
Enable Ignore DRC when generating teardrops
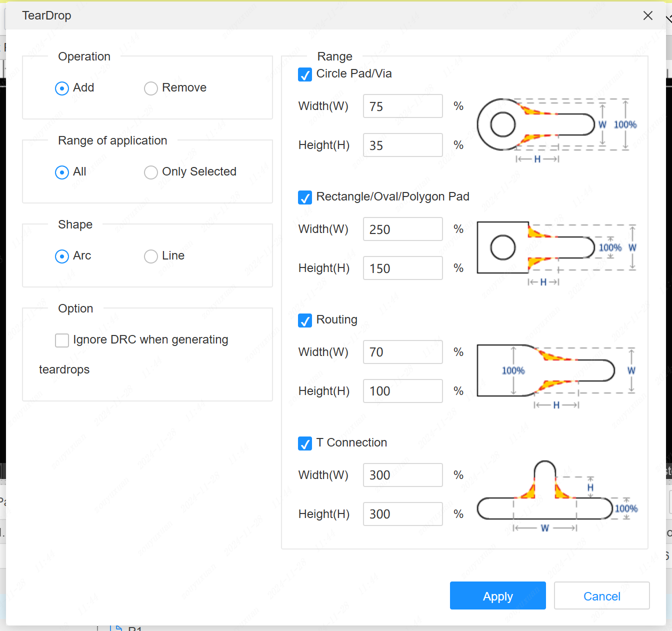click(62, 340)
